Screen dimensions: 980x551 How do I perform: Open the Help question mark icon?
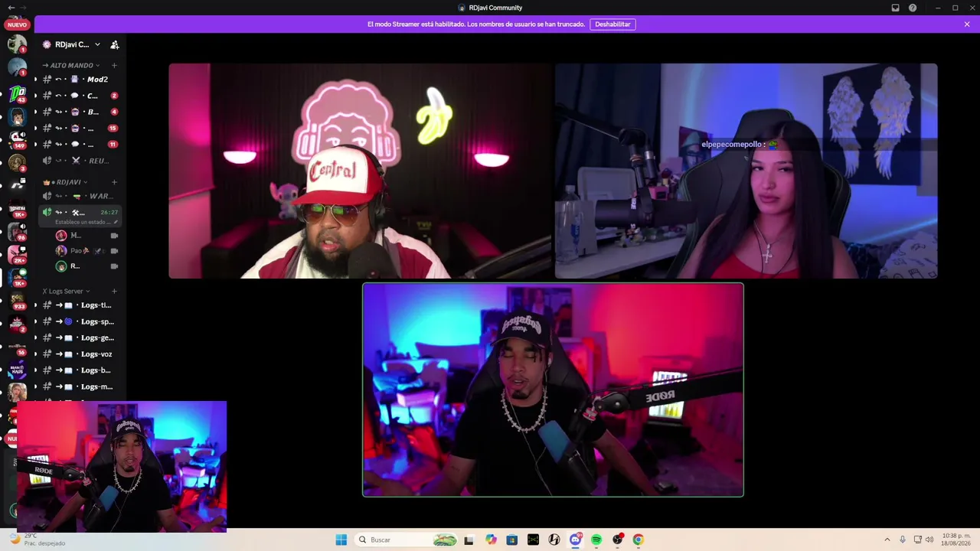pyautogui.click(x=913, y=8)
